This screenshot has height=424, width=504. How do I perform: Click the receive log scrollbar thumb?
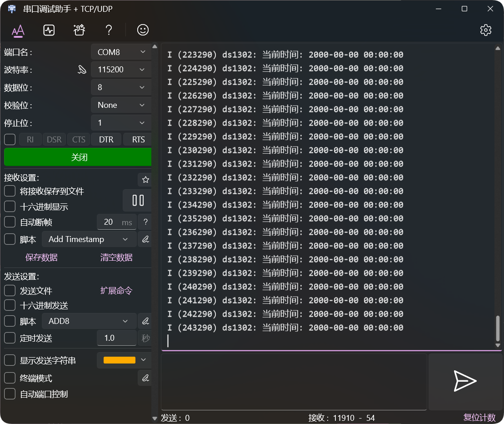pos(498,328)
